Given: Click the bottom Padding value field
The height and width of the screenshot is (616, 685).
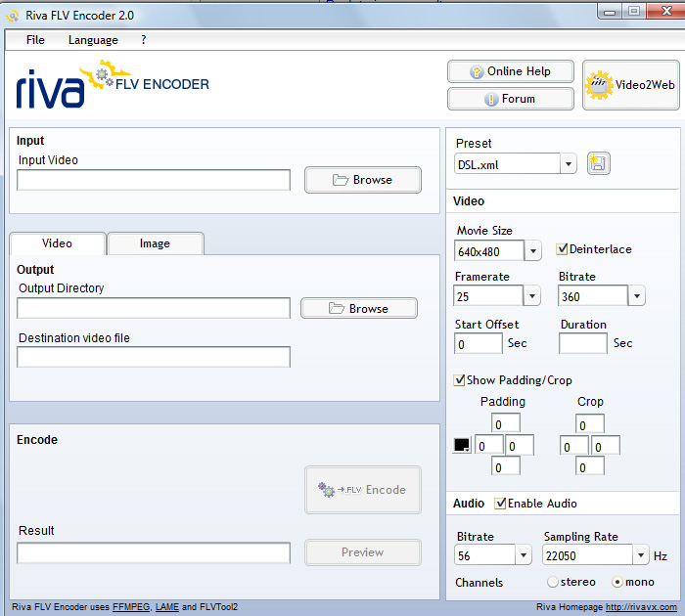Looking at the screenshot, I should coord(506,466).
